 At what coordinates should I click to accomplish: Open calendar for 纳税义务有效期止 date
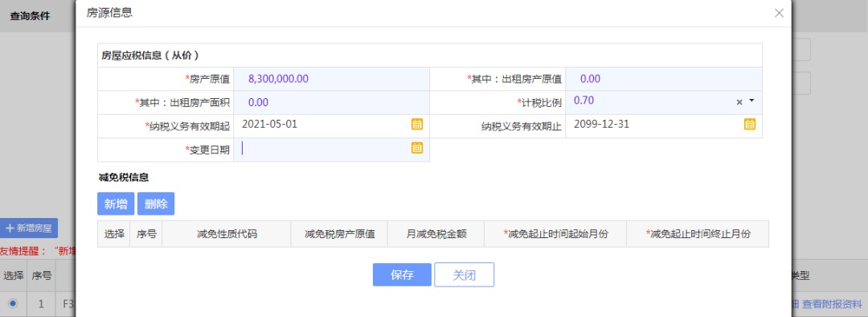[x=750, y=124]
